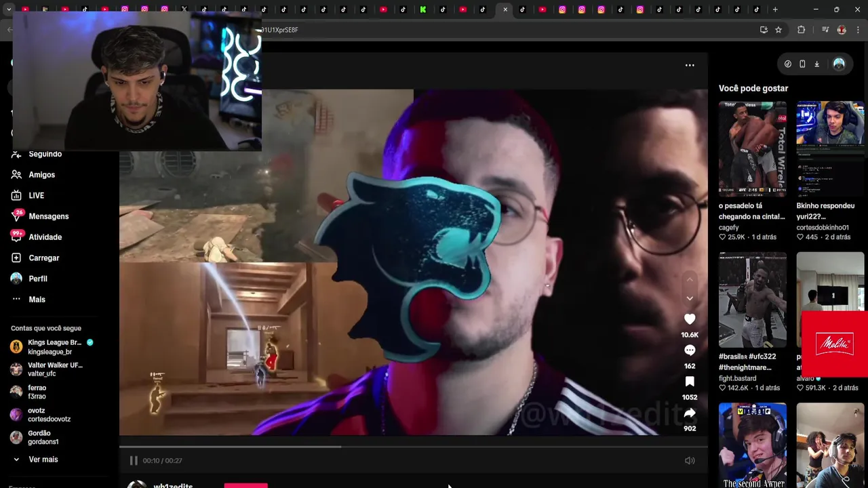The width and height of the screenshot is (868, 488).
Task: Bookmark the video to favorites
Action: coord(690,382)
